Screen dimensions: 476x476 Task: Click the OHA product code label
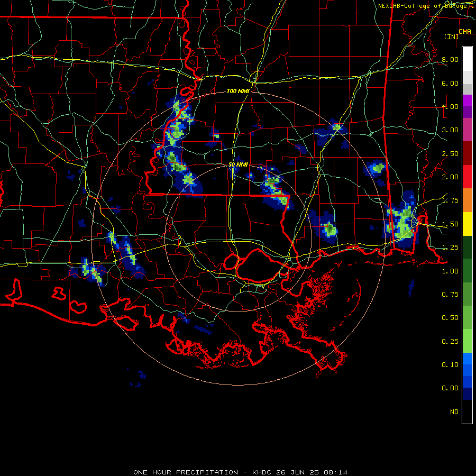[x=465, y=31]
